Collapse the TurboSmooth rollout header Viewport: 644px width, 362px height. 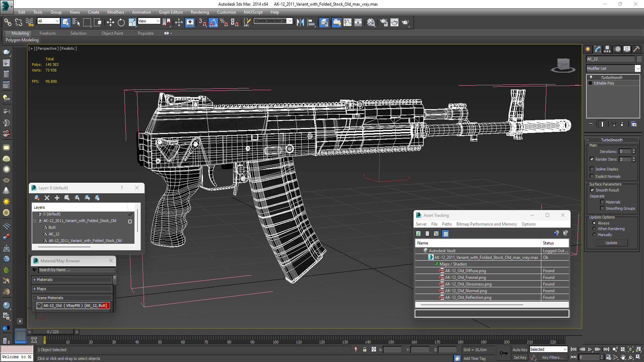click(x=611, y=140)
